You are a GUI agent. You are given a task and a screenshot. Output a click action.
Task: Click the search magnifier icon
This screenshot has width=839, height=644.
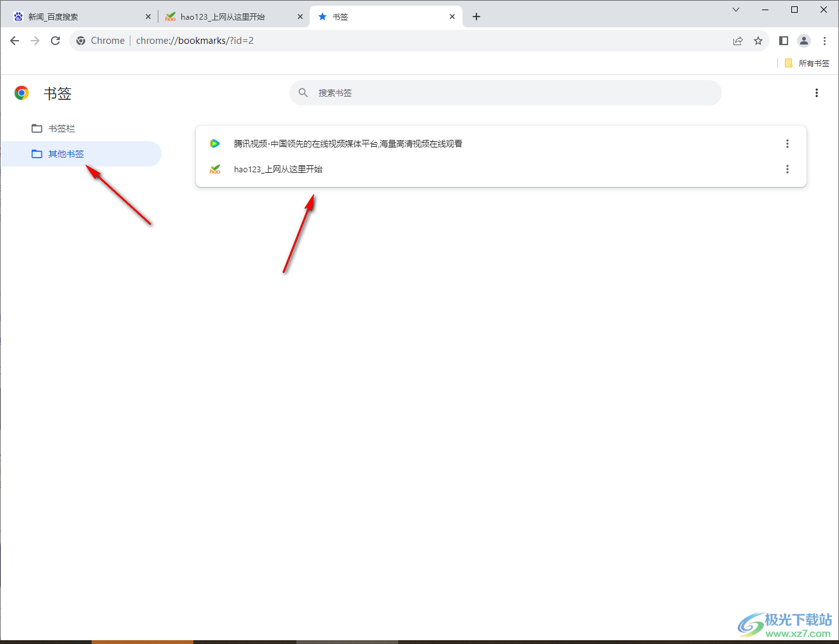point(303,93)
